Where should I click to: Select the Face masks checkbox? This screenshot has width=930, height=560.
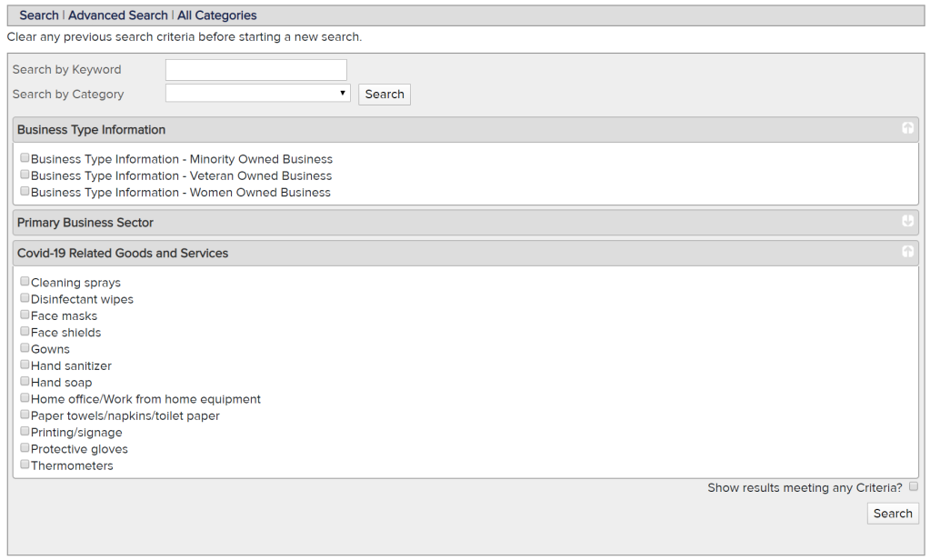[x=25, y=315]
